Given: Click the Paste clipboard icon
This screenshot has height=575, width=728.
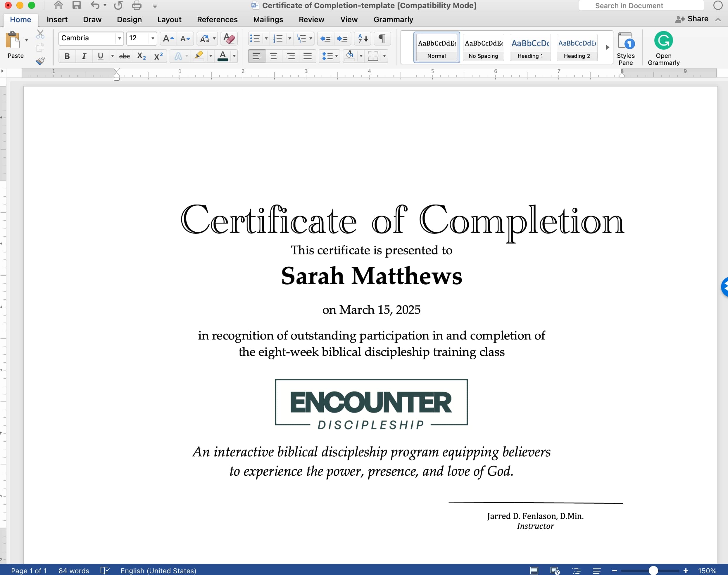Looking at the screenshot, I should (13, 40).
